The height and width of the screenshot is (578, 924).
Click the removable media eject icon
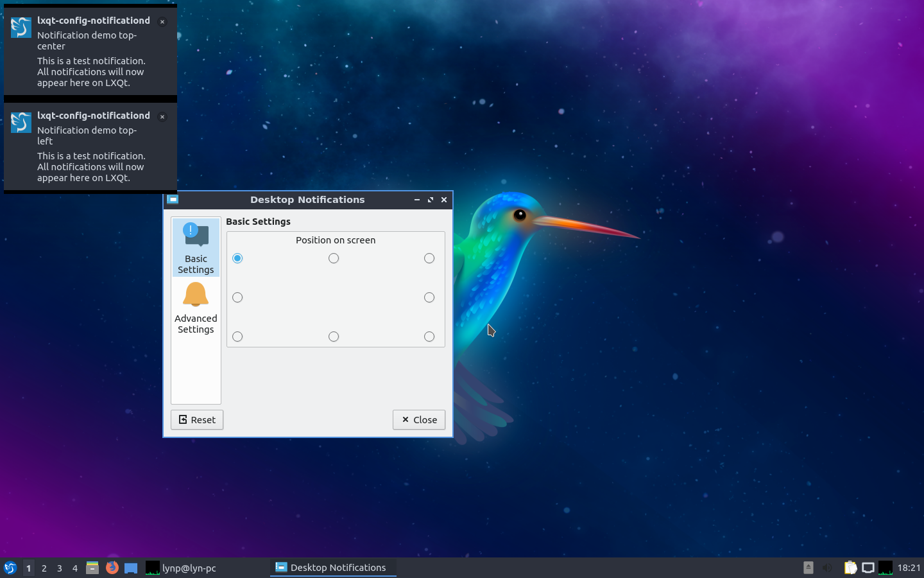[x=809, y=568]
